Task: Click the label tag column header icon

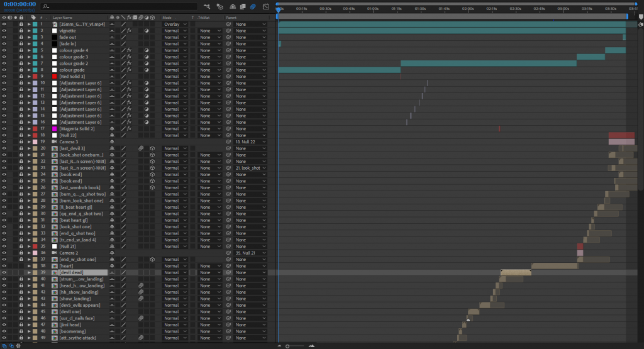Action: pos(34,18)
